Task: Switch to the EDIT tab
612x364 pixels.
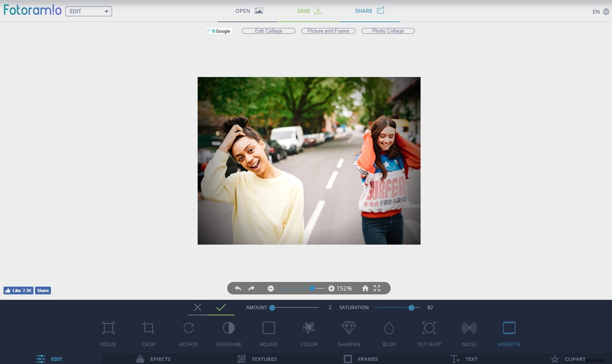Action: tap(49, 359)
